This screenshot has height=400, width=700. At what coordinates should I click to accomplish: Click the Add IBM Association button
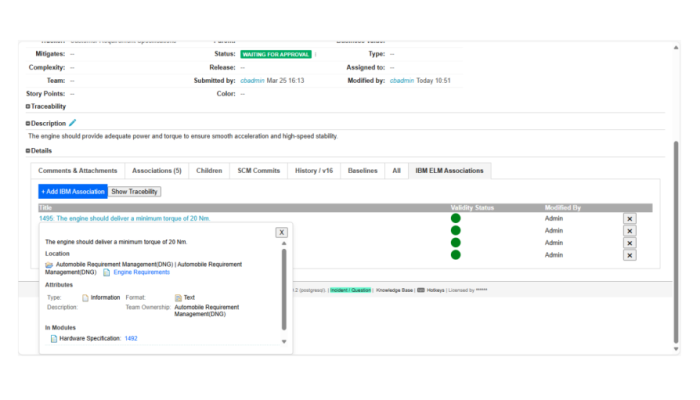[73, 191]
